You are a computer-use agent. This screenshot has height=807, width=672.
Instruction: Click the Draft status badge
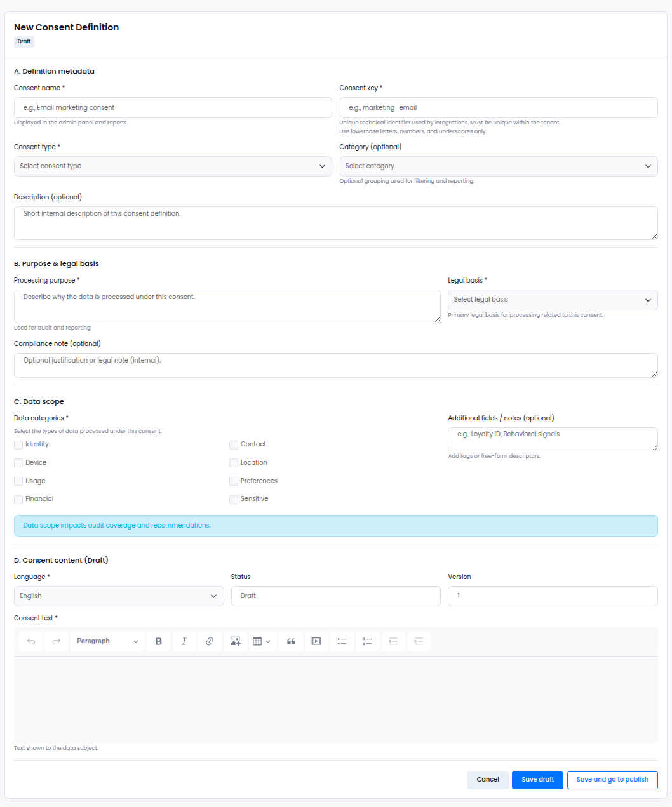[24, 41]
